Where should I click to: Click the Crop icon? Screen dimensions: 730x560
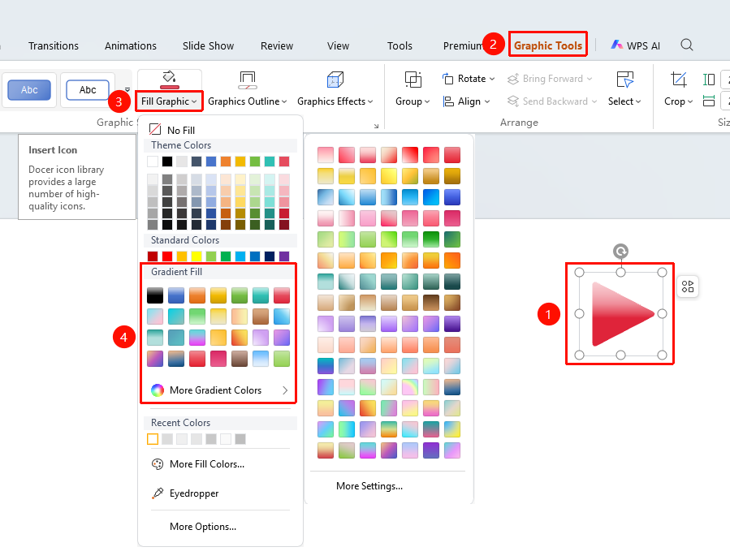pos(678,80)
